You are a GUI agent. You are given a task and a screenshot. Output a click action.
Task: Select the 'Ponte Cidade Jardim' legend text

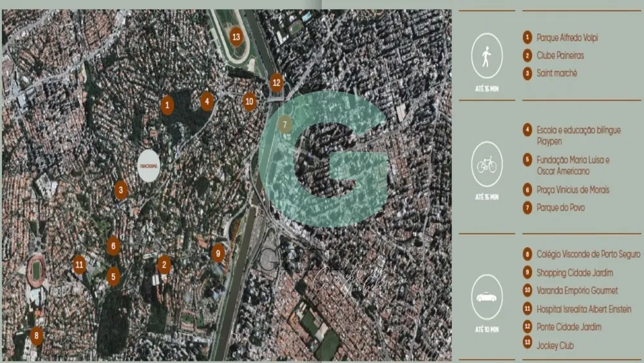[569, 328]
